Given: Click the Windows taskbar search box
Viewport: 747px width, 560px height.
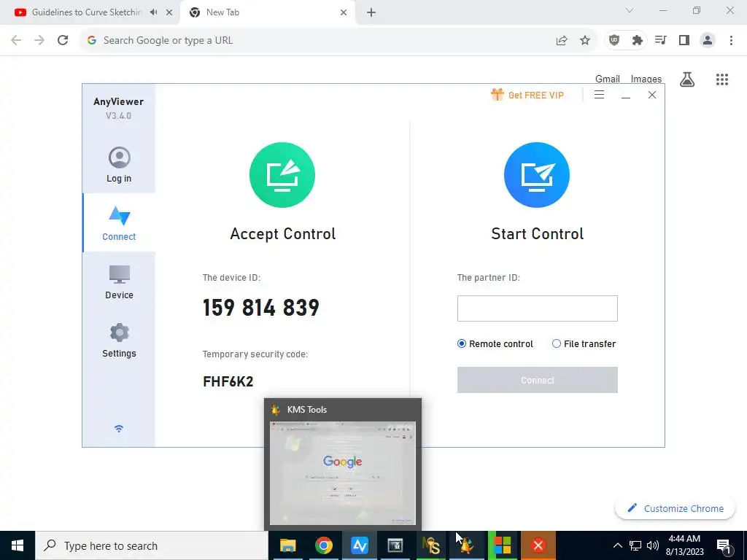Looking at the screenshot, I should (152, 545).
